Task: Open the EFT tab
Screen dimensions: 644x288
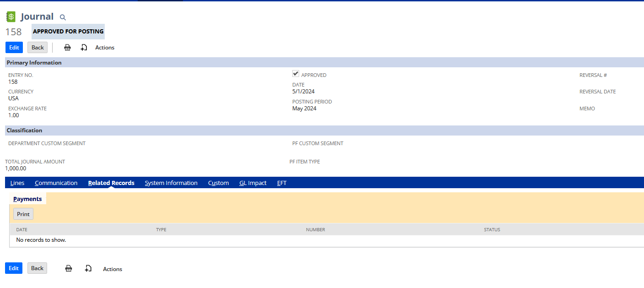Action: coord(282,183)
